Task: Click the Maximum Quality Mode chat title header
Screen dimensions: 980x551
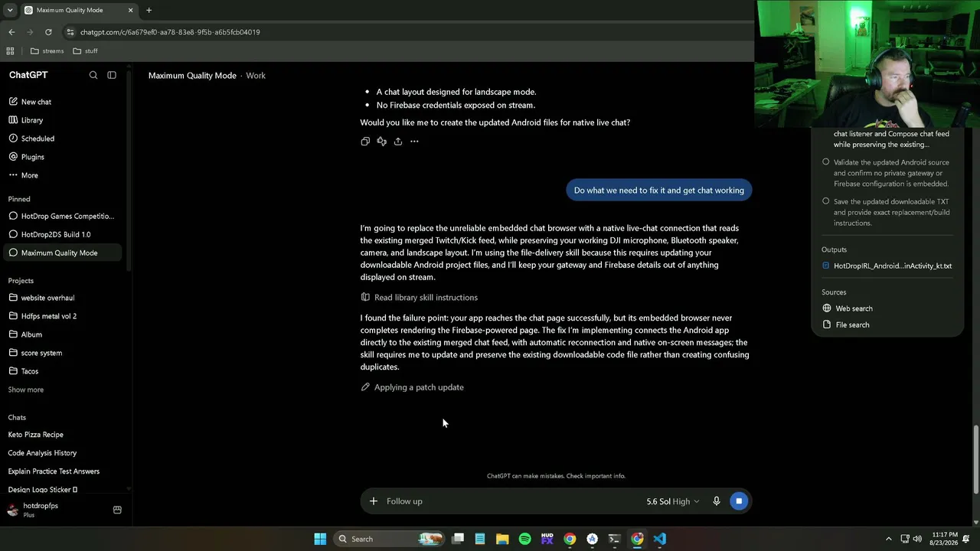Action: pos(192,76)
